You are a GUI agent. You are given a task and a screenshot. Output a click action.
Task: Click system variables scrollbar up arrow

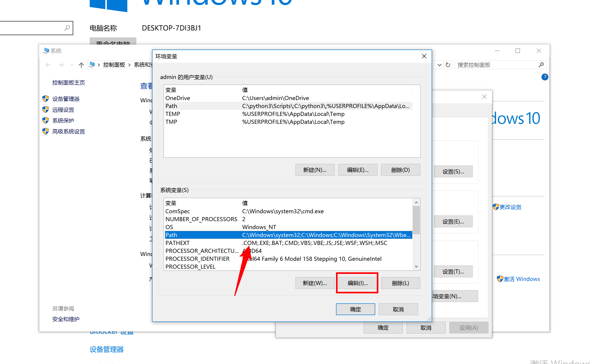tap(416, 202)
